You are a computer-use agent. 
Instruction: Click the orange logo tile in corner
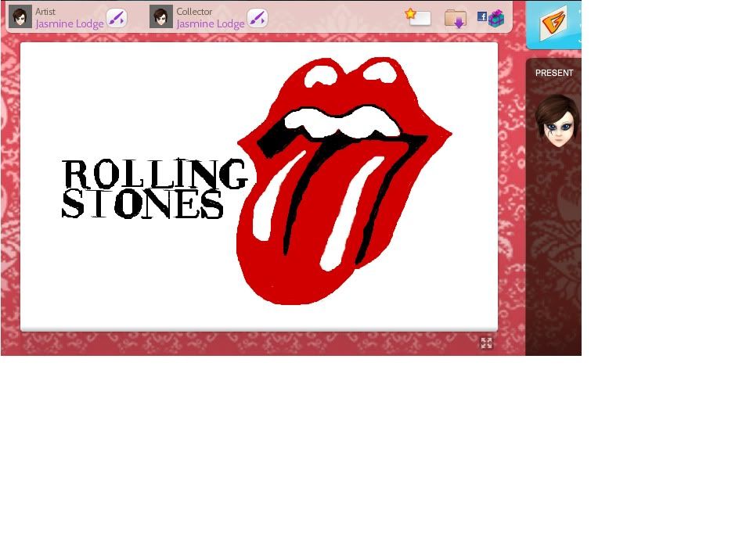pos(553,23)
